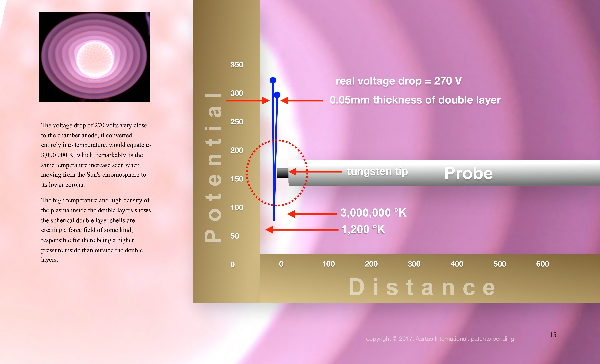Click the 'Probe' label on gray bar
This screenshot has width=600, height=364.
468,173
